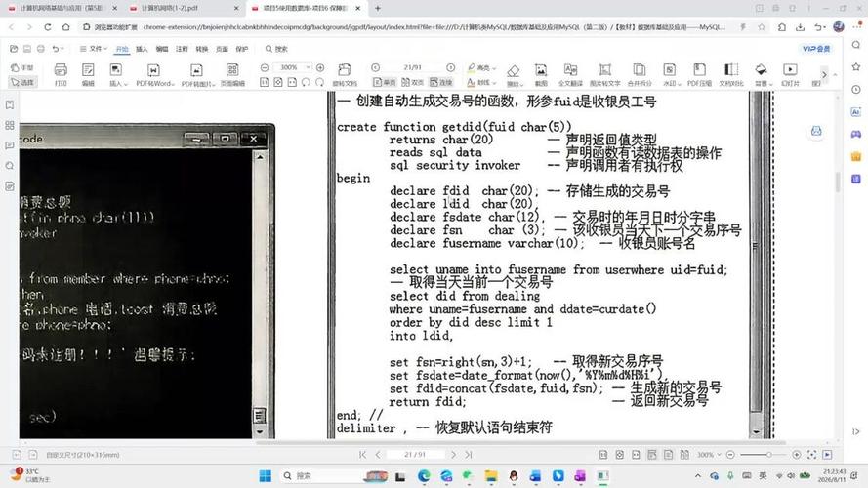Click the zoom out minus icon in toolbar
The image size is (868, 488).
pyautogui.click(x=265, y=67)
